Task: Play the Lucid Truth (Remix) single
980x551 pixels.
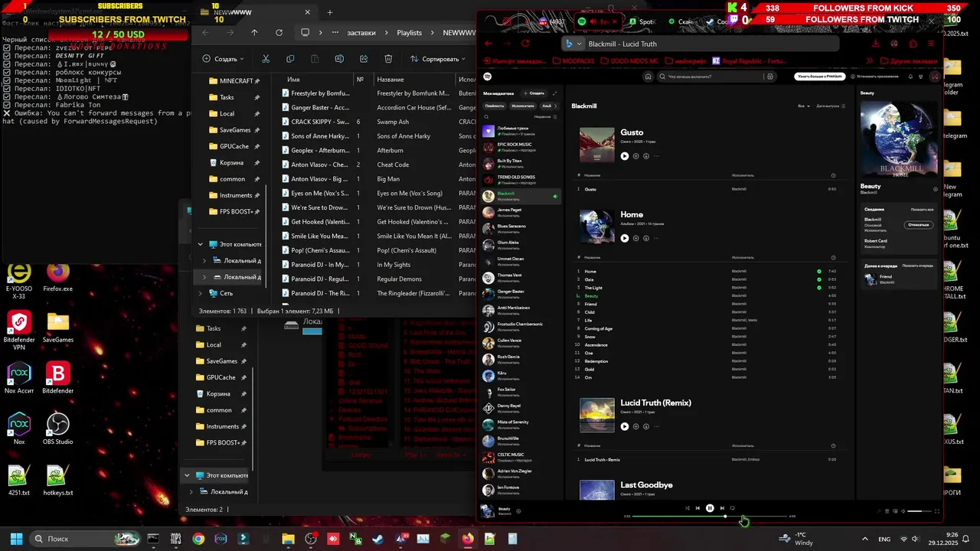Action: pyautogui.click(x=625, y=426)
